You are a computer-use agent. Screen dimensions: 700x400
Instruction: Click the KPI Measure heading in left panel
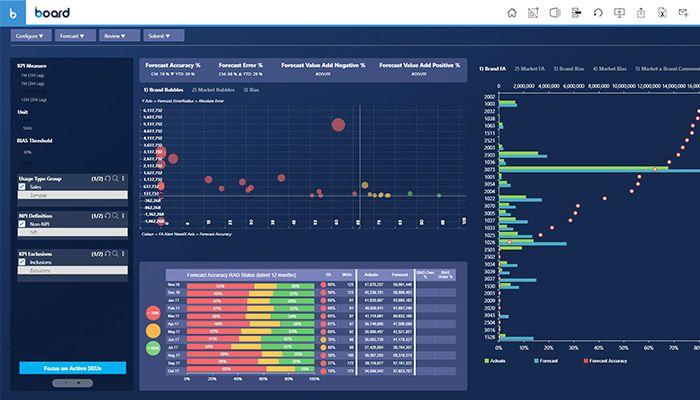(x=32, y=66)
